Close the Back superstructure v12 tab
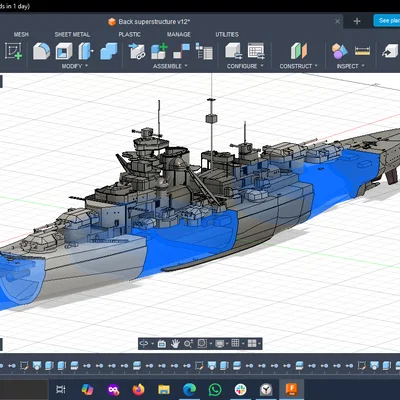The height and width of the screenshot is (400, 400). pos(337,21)
